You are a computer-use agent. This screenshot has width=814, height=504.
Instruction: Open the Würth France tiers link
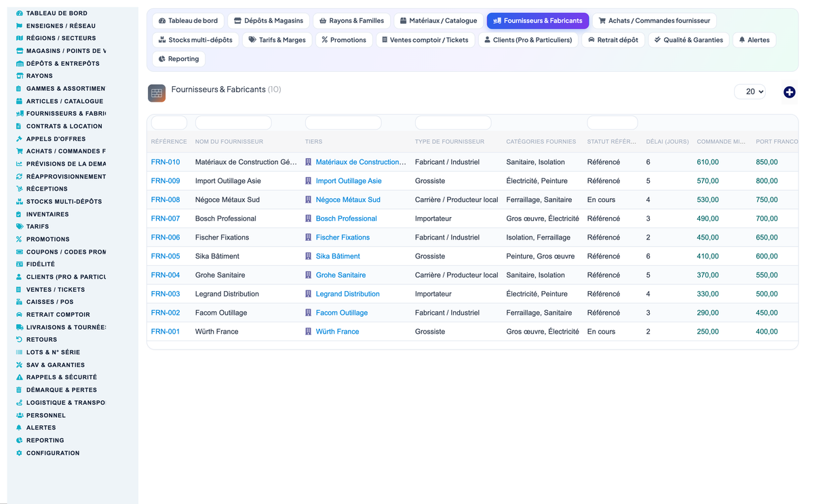pyautogui.click(x=337, y=332)
